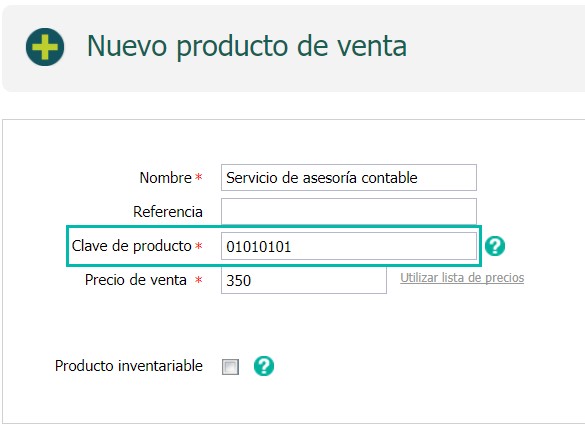Click the red asterisk beside Nombre

pyautogui.click(x=198, y=177)
